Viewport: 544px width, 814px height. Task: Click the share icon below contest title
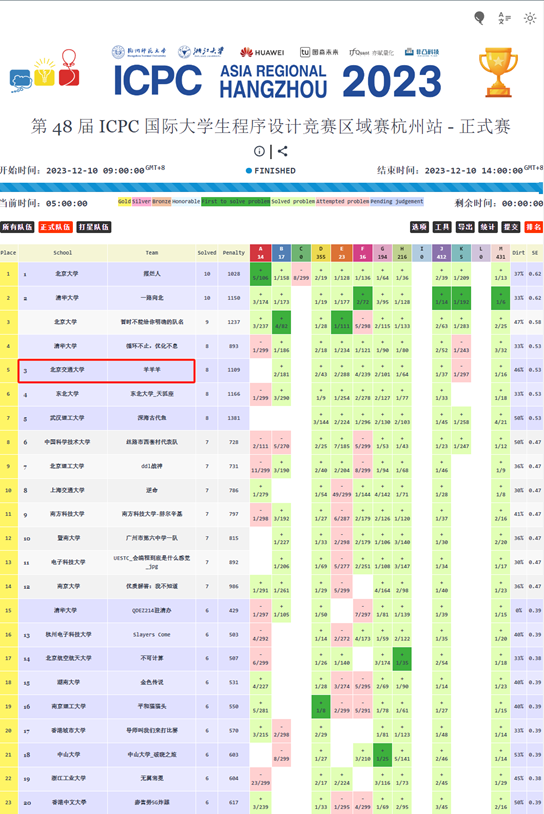(282, 151)
